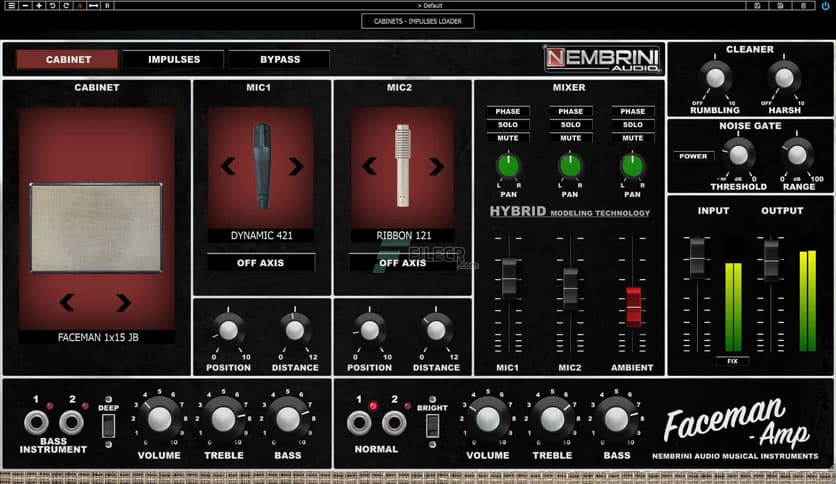Click the Dynamic 421 microphone image
Image resolution: width=836 pixels, height=484 pixels.
click(x=262, y=166)
